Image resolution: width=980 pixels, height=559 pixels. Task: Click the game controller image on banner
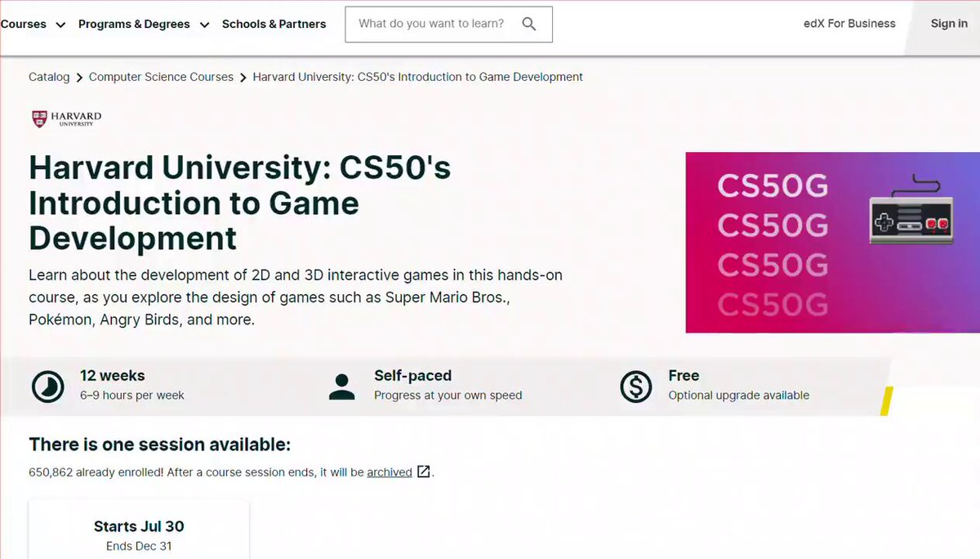(x=911, y=214)
